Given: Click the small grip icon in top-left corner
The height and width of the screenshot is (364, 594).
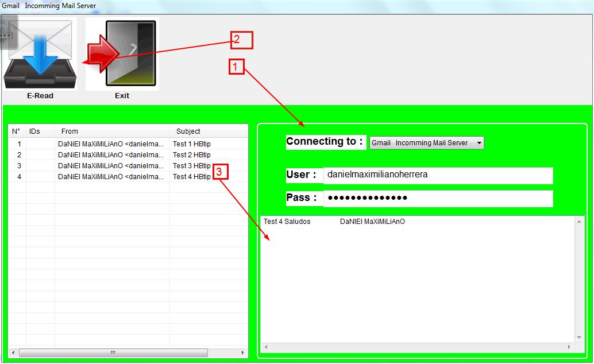Looking at the screenshot, I should click(x=5, y=36).
